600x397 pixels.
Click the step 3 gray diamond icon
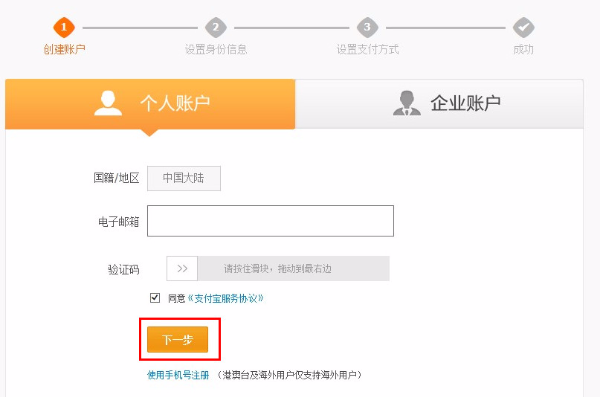pos(367,27)
